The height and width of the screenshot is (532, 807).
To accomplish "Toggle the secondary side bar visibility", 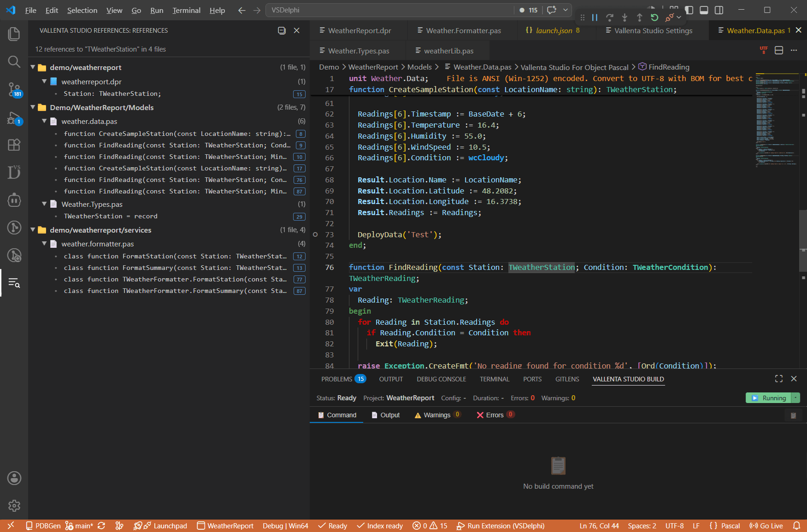I will (719, 10).
